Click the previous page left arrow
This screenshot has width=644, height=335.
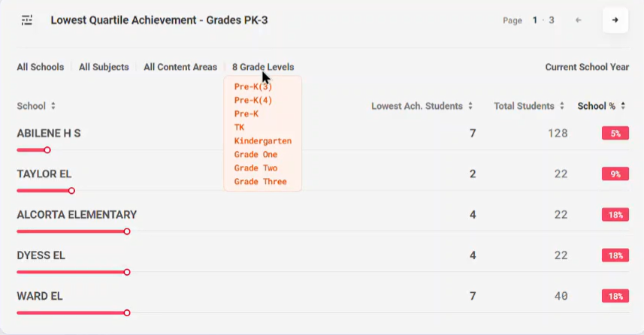579,20
